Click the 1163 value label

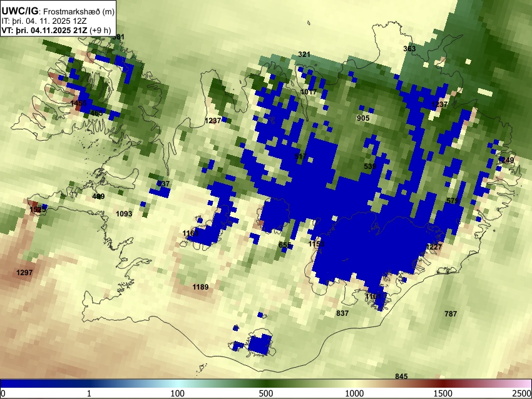[x=190, y=233]
